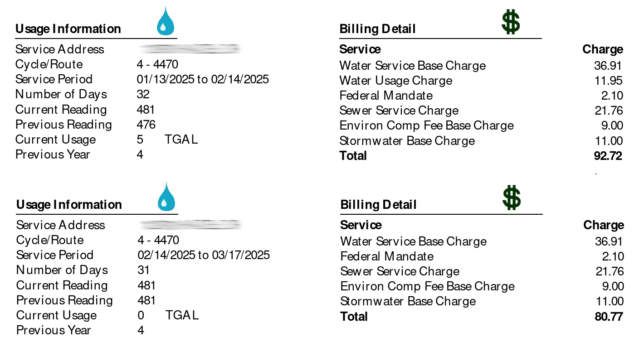Screen dimensions: 644x357
Task: Select the Water Usage Charge label
Action: pos(395,81)
